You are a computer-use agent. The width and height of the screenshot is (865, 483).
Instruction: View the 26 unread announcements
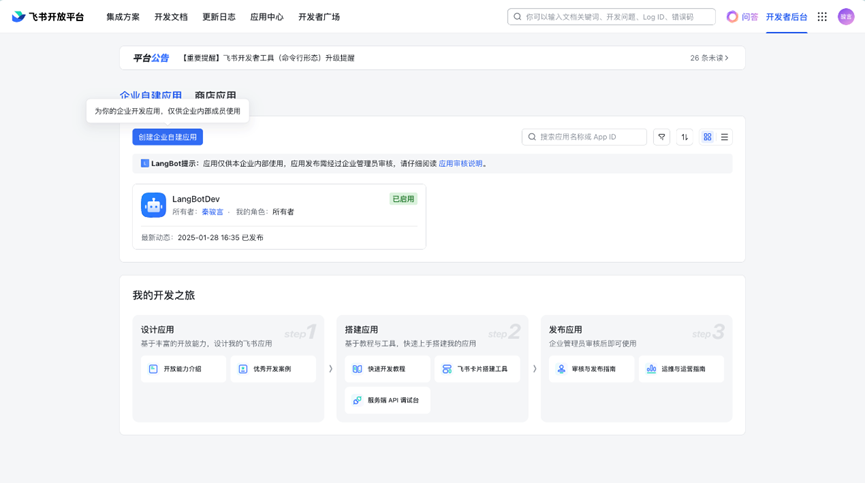(x=709, y=58)
